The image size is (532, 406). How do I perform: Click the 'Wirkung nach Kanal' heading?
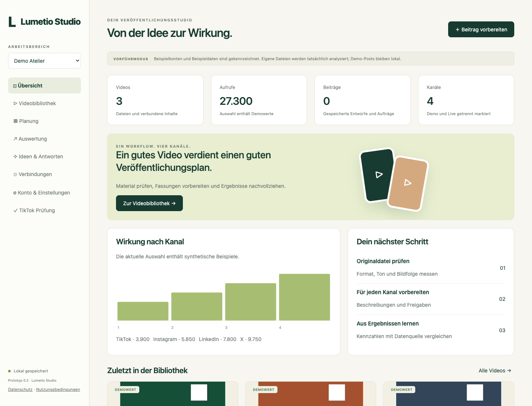click(x=150, y=242)
